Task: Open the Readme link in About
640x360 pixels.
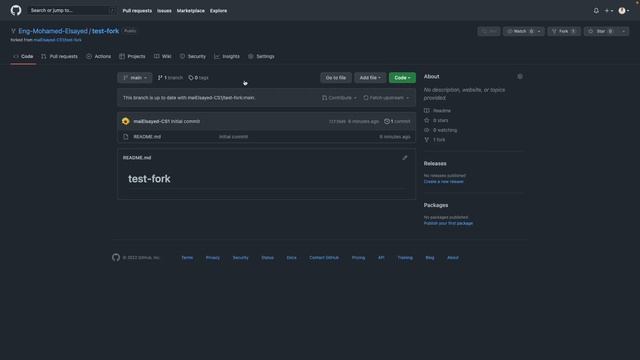Action: [438, 111]
